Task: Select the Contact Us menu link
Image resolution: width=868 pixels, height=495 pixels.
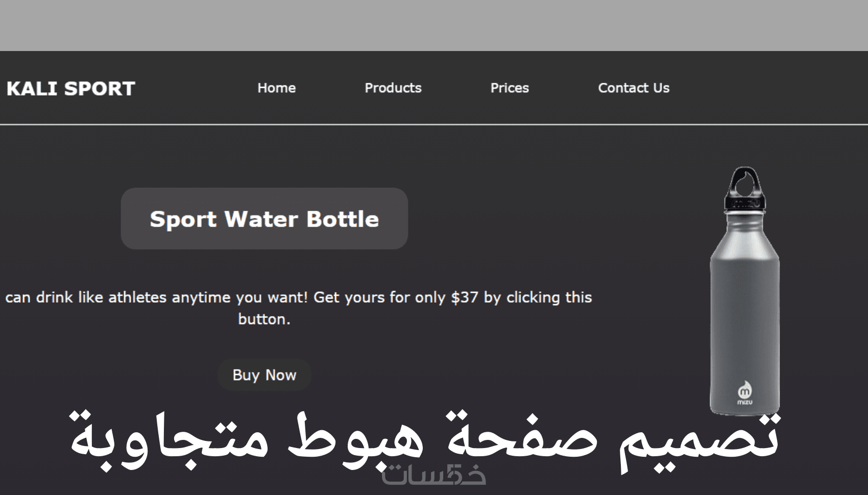Action: pyautogui.click(x=633, y=88)
